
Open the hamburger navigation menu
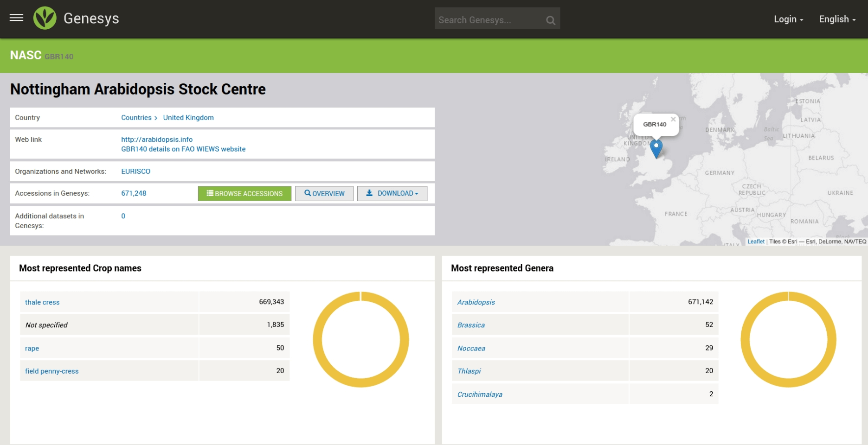16,18
